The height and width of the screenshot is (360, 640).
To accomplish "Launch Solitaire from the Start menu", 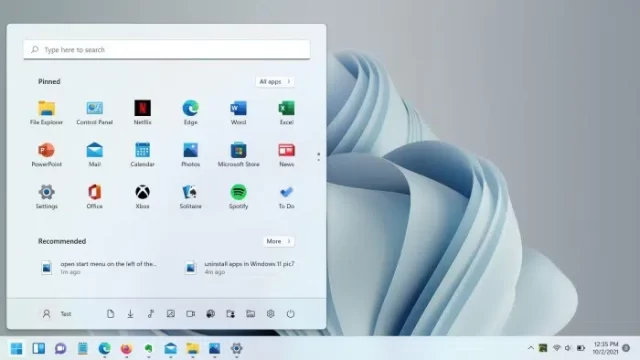I will (191, 196).
